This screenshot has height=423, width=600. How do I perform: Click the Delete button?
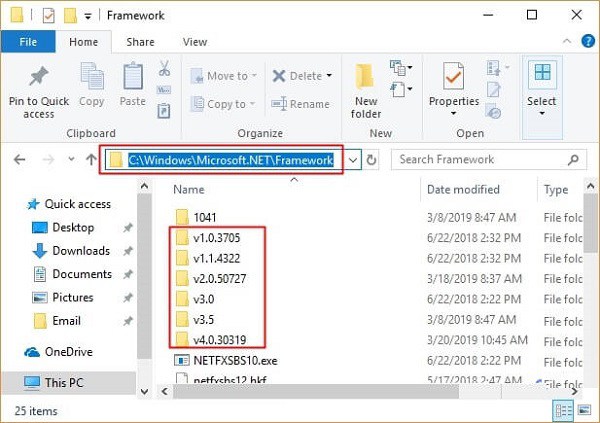[x=298, y=76]
